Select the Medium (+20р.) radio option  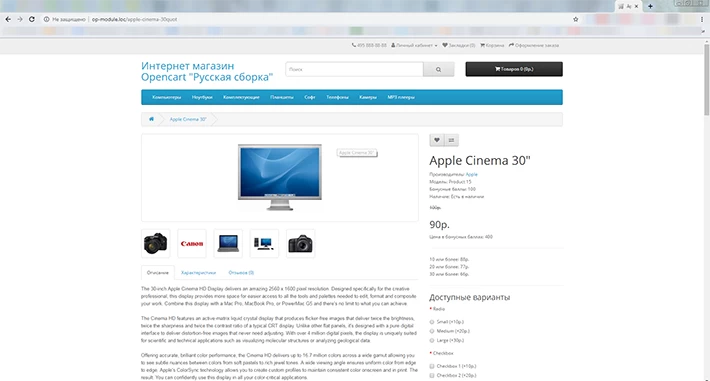[x=432, y=331]
